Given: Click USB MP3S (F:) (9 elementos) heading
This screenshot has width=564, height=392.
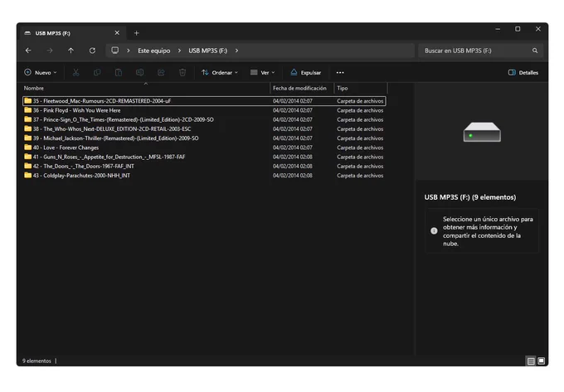Looking at the screenshot, I should click(469, 197).
